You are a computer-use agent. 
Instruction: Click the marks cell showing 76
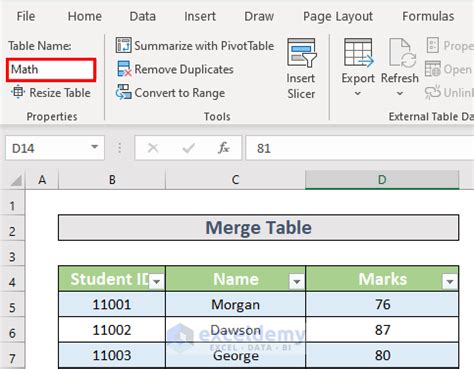[382, 304]
